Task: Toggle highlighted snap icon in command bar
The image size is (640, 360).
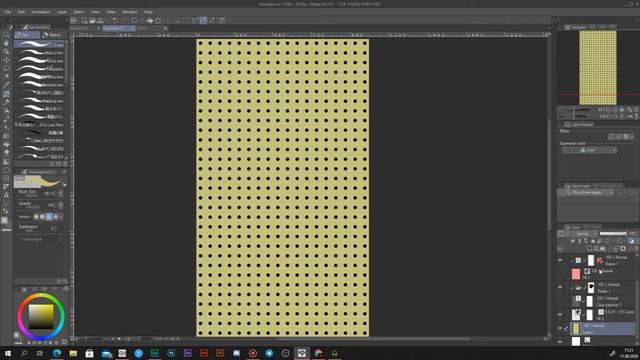Action: click(203, 20)
